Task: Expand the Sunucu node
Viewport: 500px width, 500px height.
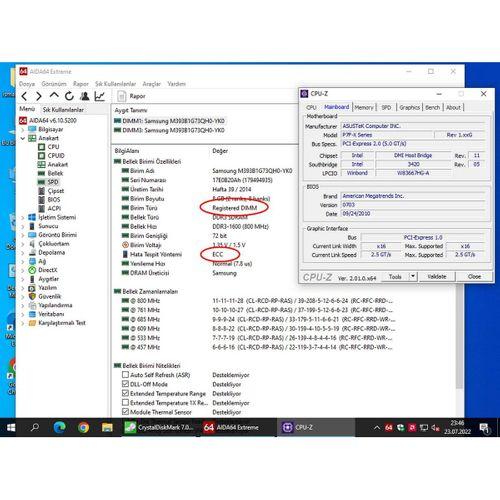Action: (x=23, y=226)
